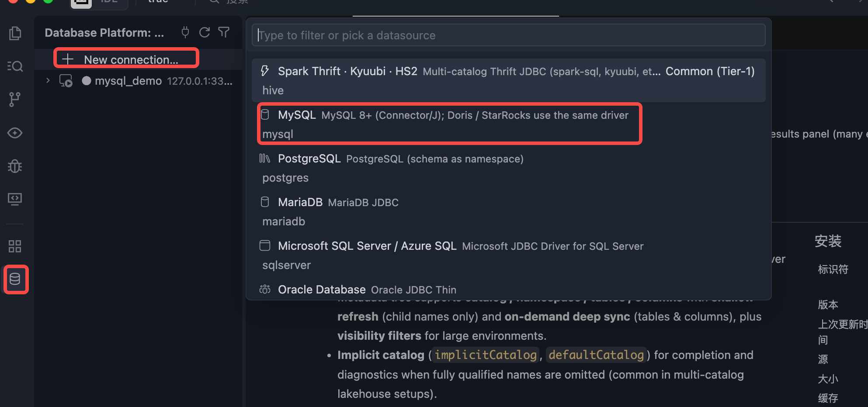The image size is (868, 407).
Task: Open the eye-shaped preview icon in the sidebar
Action: pyautogui.click(x=15, y=133)
